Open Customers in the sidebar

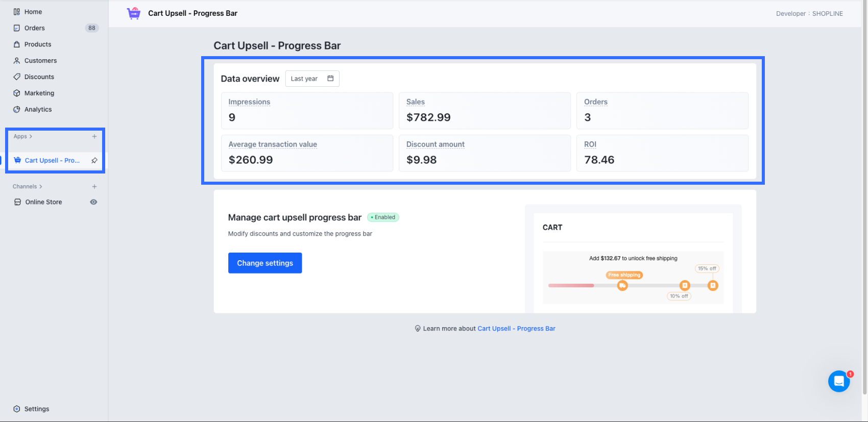[40, 61]
